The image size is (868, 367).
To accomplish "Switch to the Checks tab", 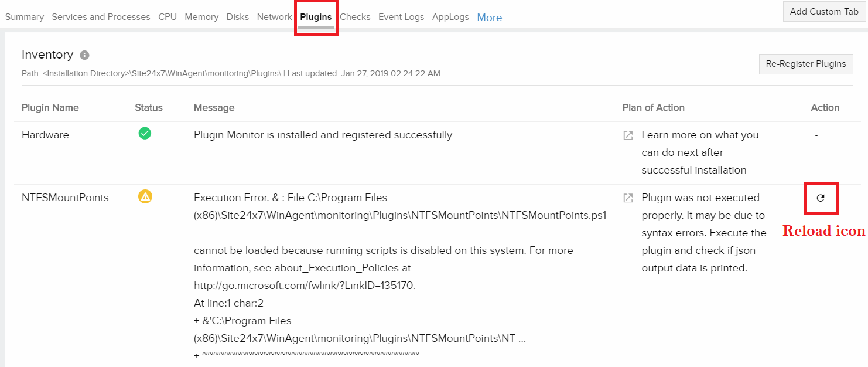I will click(x=355, y=17).
